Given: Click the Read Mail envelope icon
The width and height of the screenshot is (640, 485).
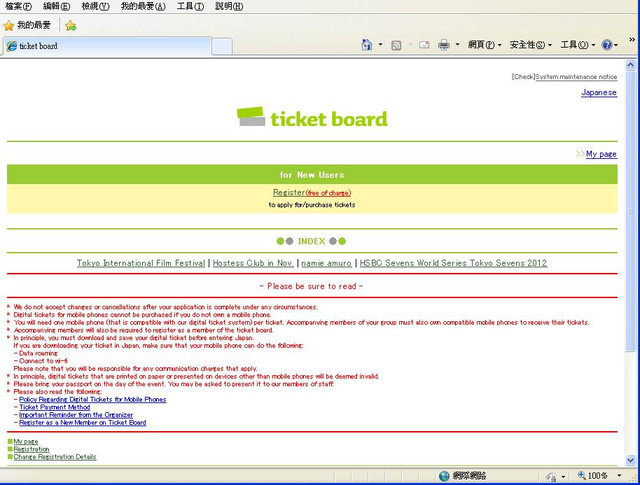Looking at the screenshot, I should [x=424, y=45].
